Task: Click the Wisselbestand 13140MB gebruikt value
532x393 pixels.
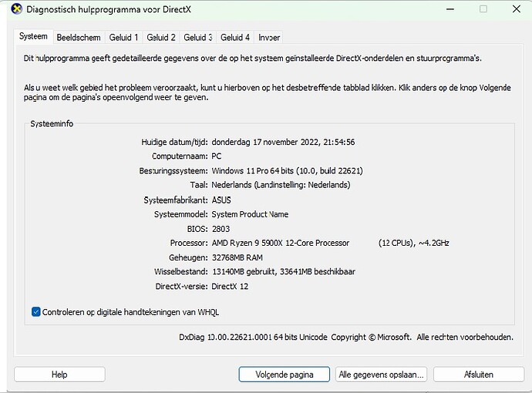Action: pyautogui.click(x=284, y=271)
